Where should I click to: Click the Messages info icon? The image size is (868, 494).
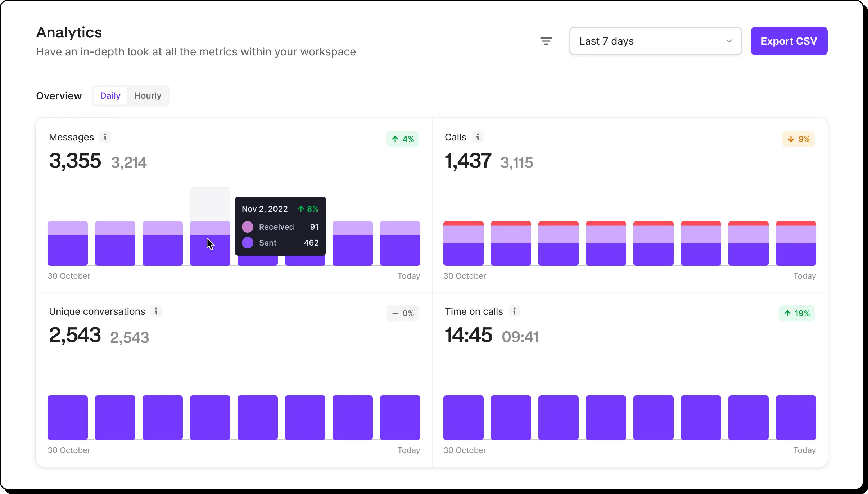coord(105,137)
